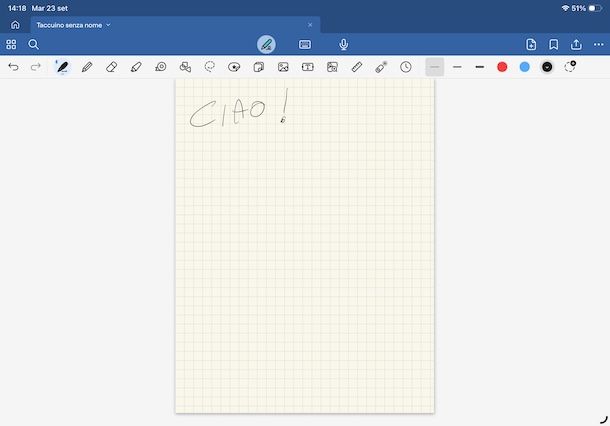Image resolution: width=610 pixels, height=426 pixels.
Task: Open the camera scan image tool
Action: coord(332,67)
